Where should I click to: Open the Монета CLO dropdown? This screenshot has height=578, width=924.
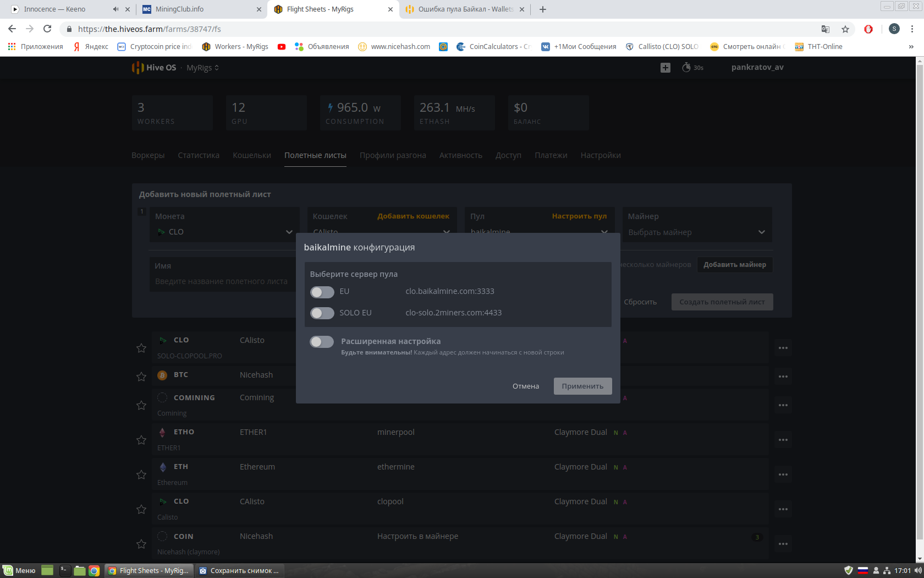[x=224, y=232]
